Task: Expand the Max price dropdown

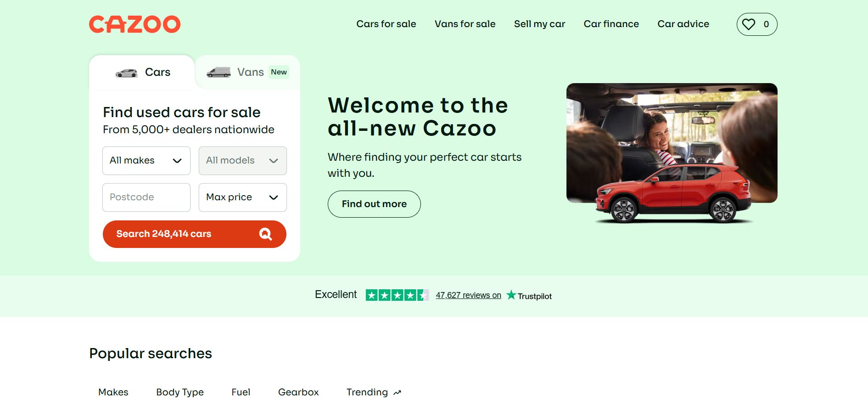Action: (x=243, y=197)
